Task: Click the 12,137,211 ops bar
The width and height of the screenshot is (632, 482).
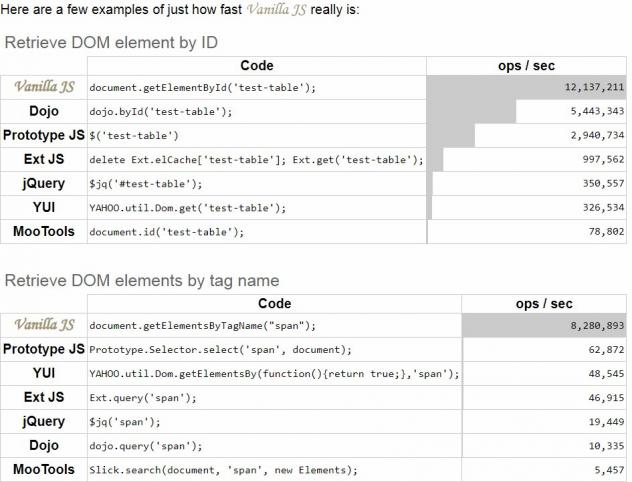Action: (x=528, y=87)
